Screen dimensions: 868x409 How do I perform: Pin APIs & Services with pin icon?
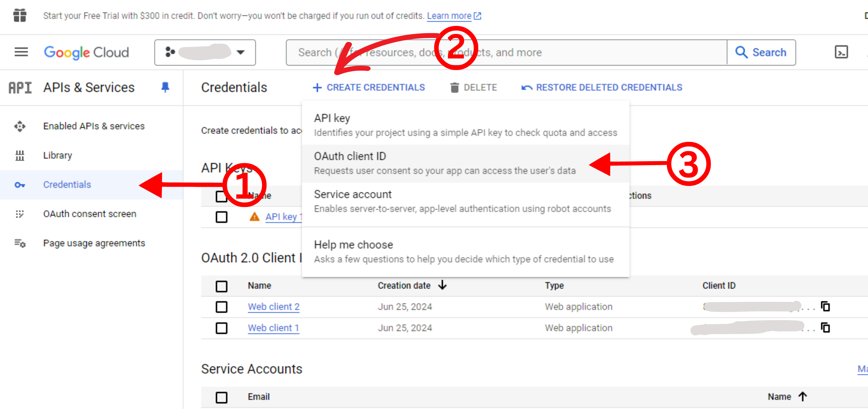pos(165,88)
